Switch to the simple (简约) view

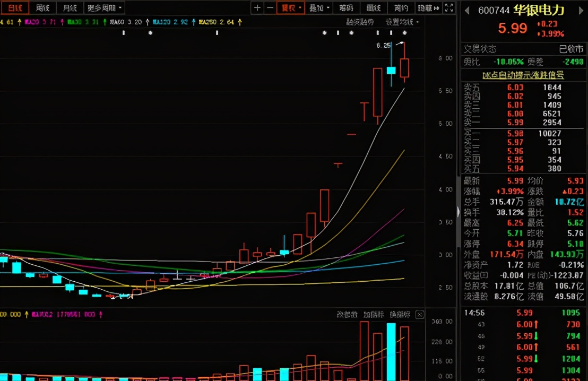coord(401,7)
